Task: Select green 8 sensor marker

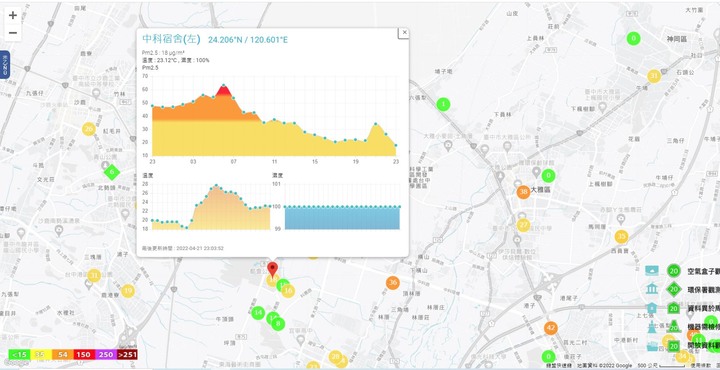Action: (x=278, y=324)
